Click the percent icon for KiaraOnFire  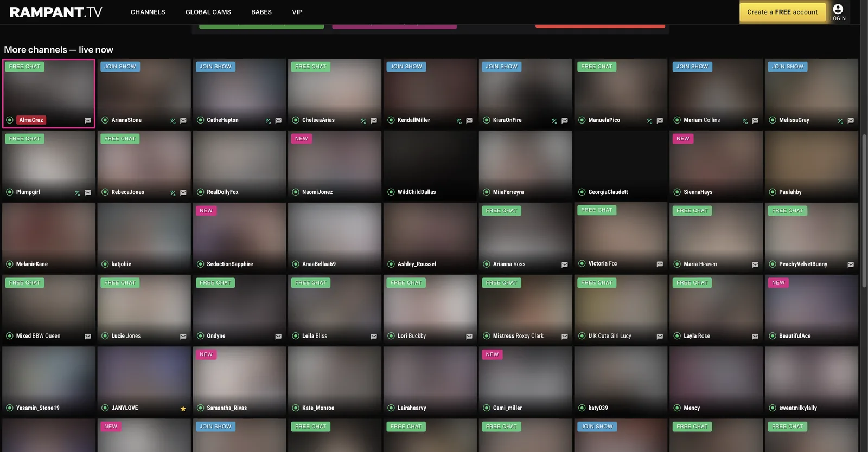(x=554, y=121)
